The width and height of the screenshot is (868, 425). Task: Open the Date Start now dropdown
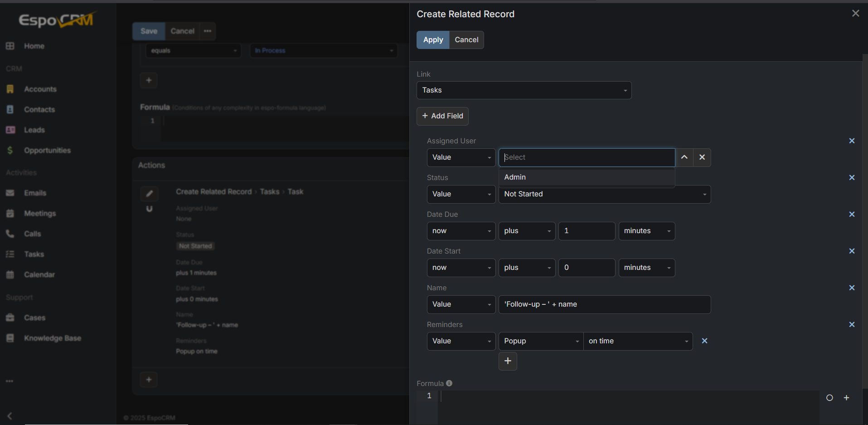461,268
